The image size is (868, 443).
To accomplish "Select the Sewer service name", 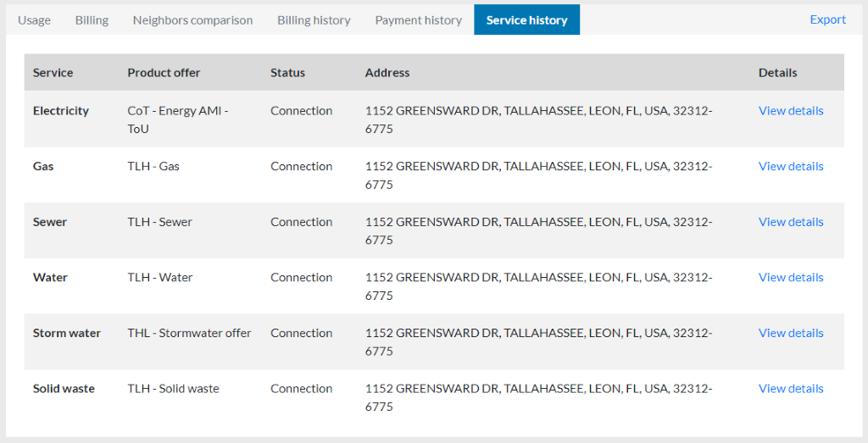I will pyautogui.click(x=49, y=222).
